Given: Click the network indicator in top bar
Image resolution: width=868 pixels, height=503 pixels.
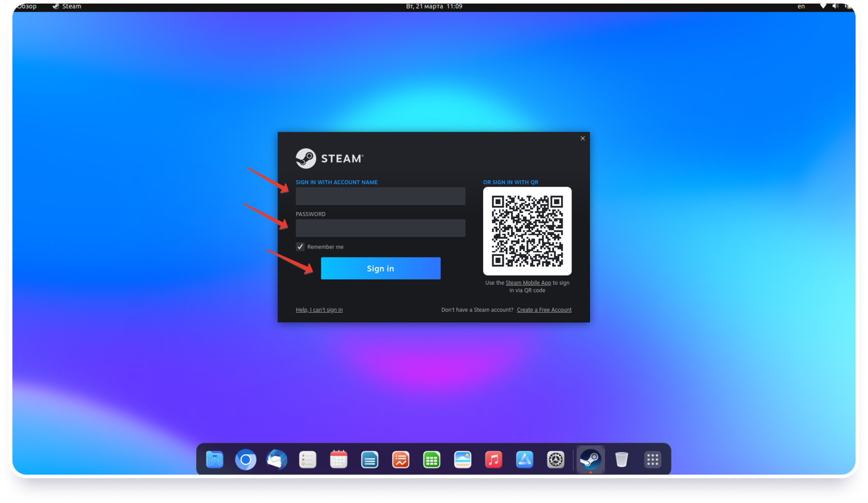Looking at the screenshot, I should pos(823,6).
